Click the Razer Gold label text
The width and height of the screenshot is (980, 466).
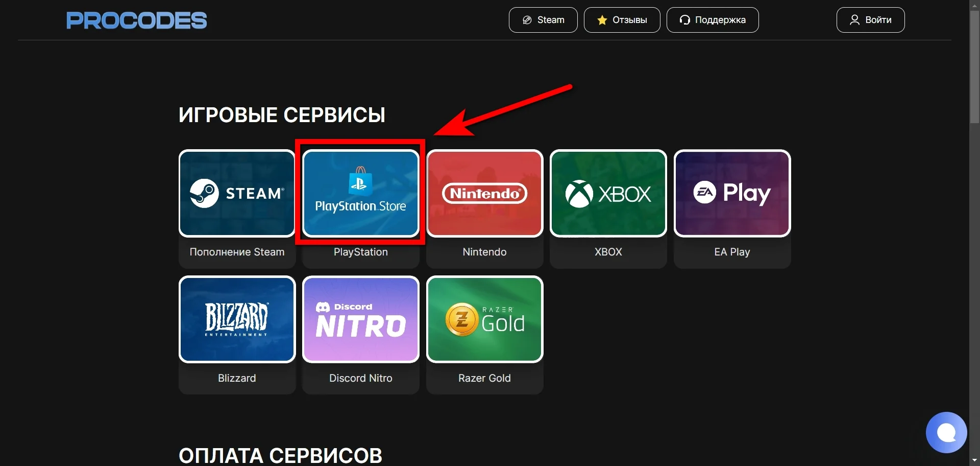(485, 378)
